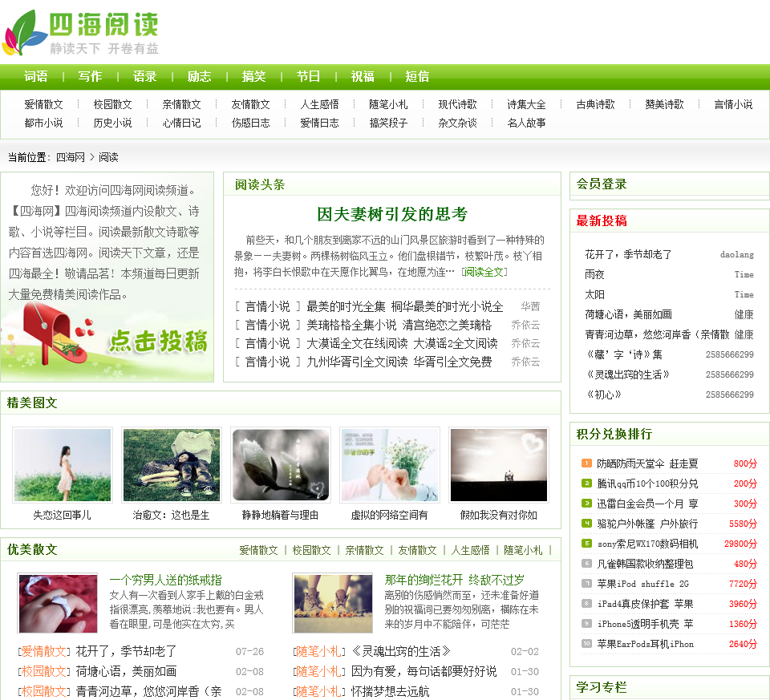770x700 pixels.
Task: Open 美璃格格全集小说 novel link
Action: (x=399, y=325)
